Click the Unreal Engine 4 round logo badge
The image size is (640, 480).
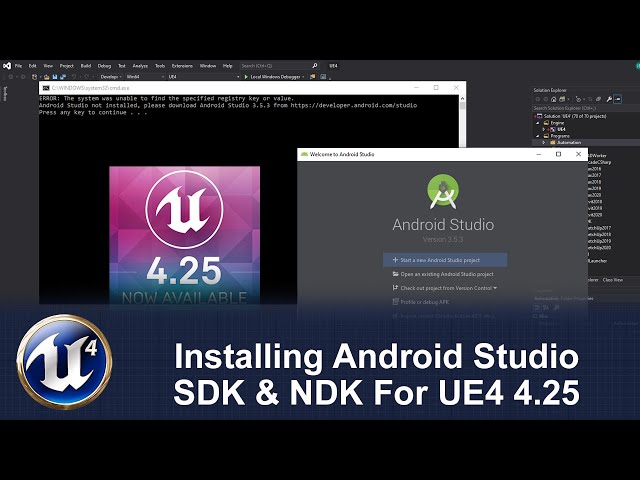pos(64,362)
